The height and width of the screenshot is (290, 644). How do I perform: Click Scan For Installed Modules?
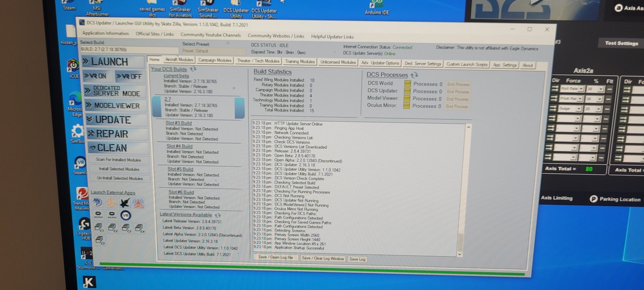[x=119, y=160]
